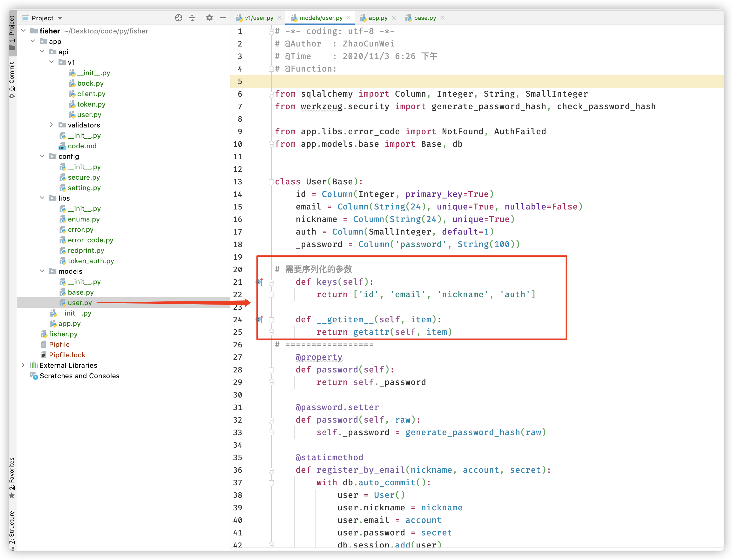The image size is (733, 560).
Task: Toggle fold for password setter method
Action: point(271,420)
